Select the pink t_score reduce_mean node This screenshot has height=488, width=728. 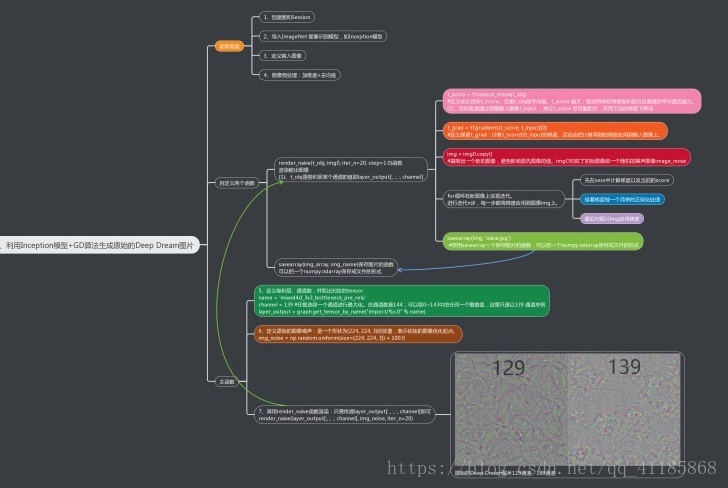tap(572, 101)
